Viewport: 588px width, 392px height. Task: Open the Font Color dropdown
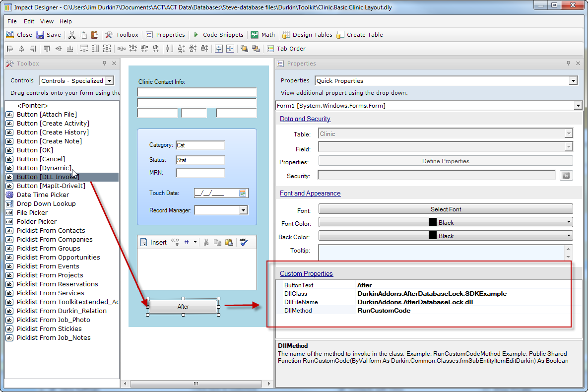[x=446, y=222]
